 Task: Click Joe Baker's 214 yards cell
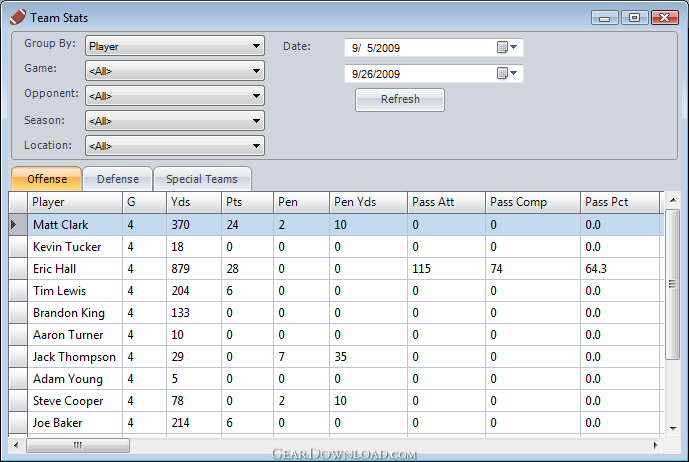[x=194, y=422]
